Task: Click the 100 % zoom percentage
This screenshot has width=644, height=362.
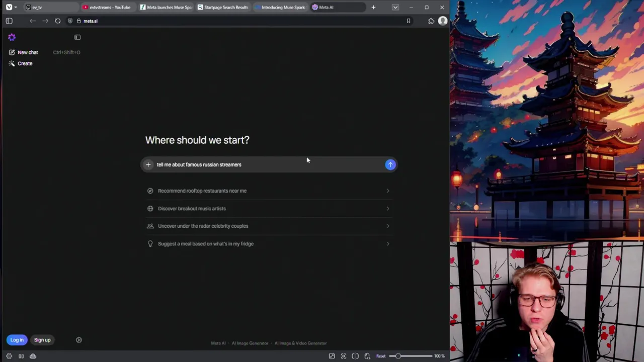Action: coord(439,356)
